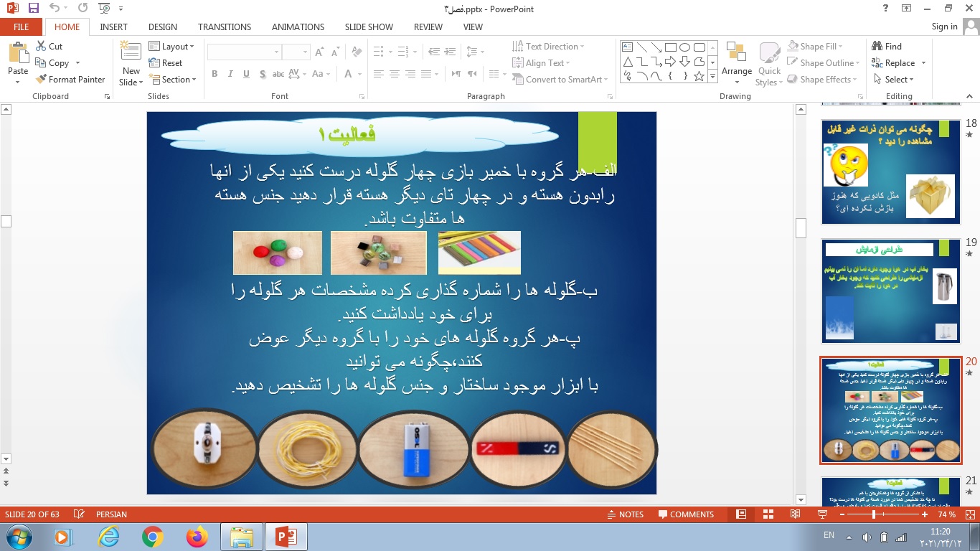Open the Arrange objects menu
This screenshot has height=551, width=980.
coord(736,65)
